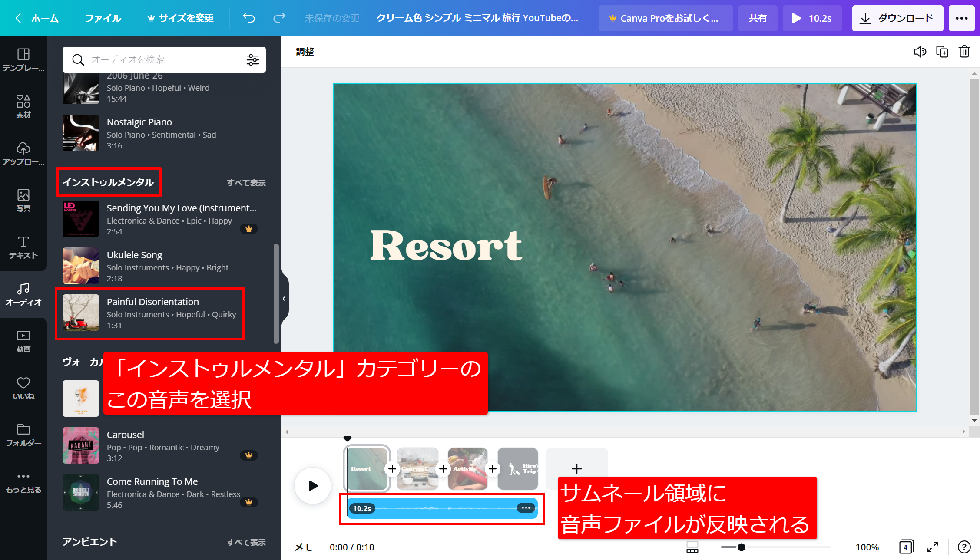Image resolution: width=980 pixels, height=560 pixels.
Task: Select the Nostalgic Piano audio track
Action: [164, 133]
